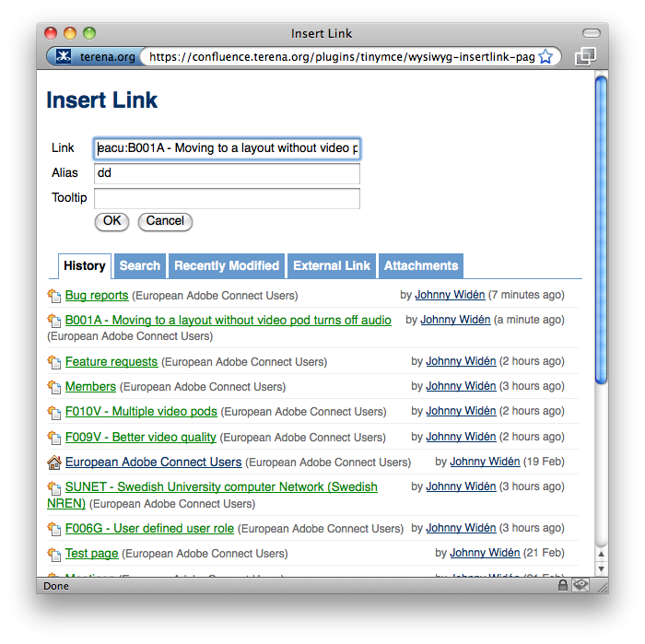645x644 pixels.
Task: Open the External Link tab
Action: [332, 265]
